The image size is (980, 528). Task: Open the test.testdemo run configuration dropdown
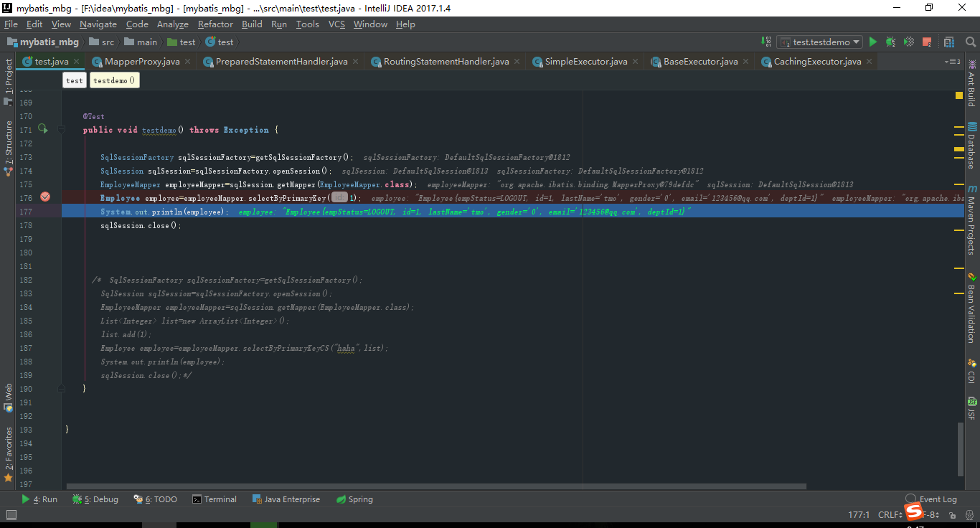click(819, 42)
